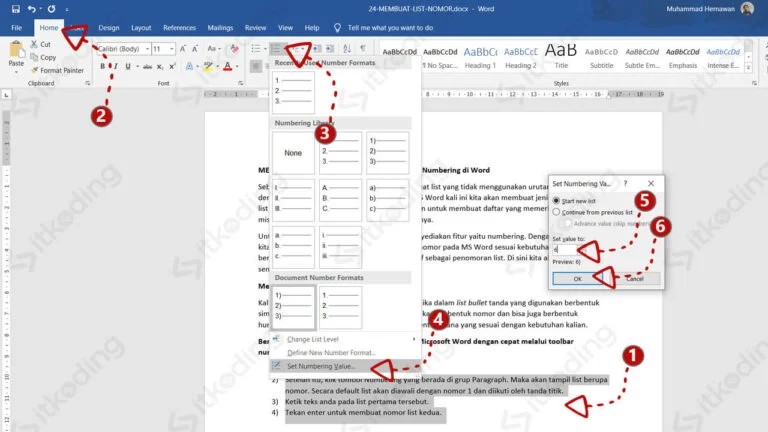Select Start new list radio option
768x432 pixels.
(x=556, y=201)
